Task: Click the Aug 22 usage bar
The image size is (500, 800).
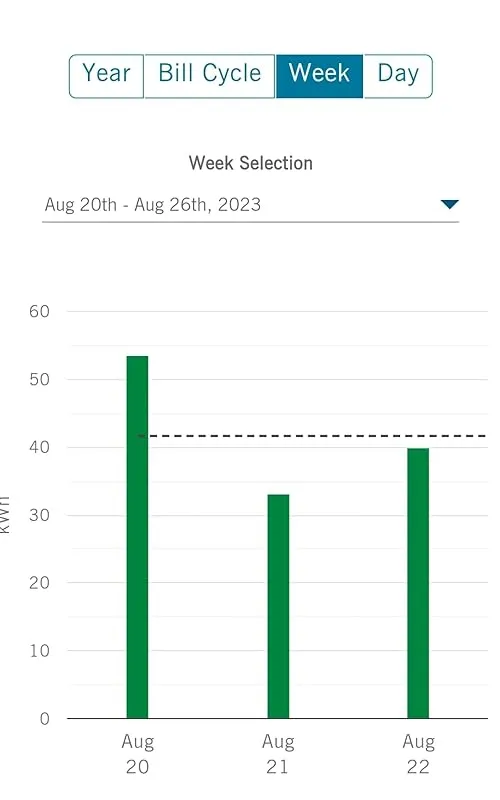Action: 418,583
